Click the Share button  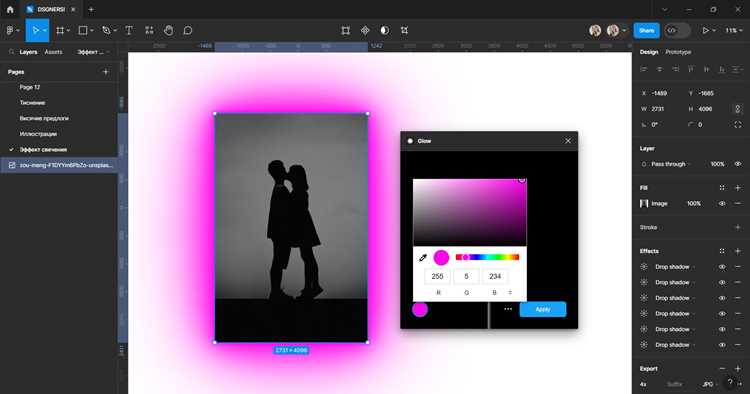click(646, 30)
